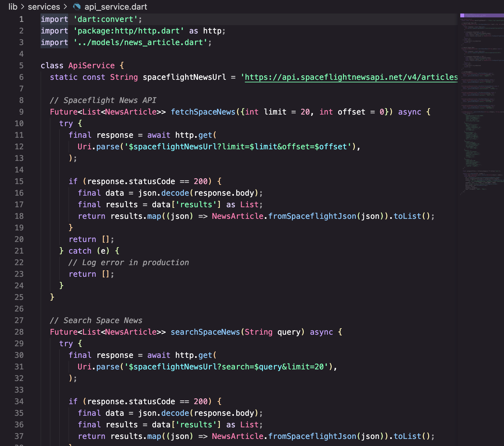Click the '// Log error in production' comment

point(129,263)
